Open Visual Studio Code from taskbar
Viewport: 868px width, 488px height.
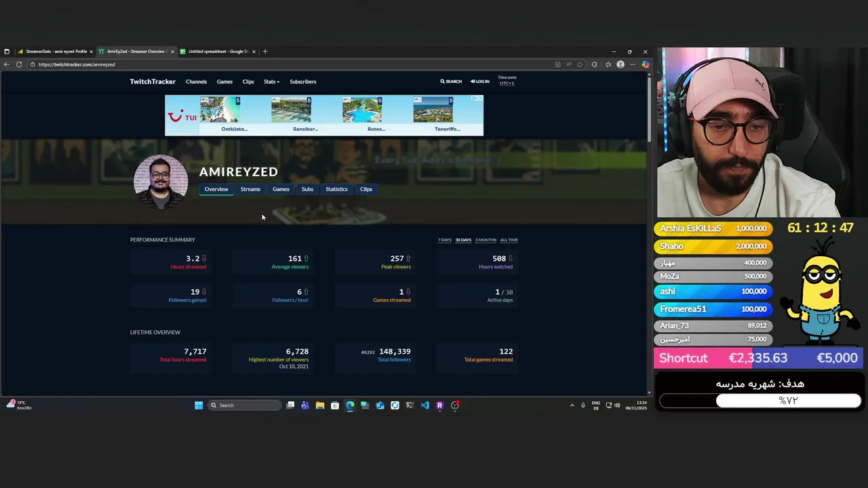(x=425, y=405)
